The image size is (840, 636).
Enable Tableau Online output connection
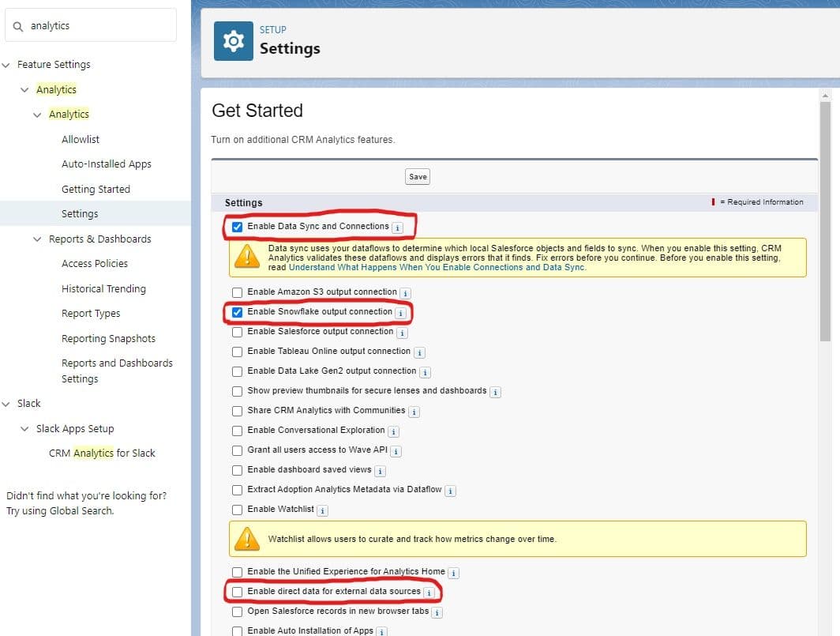237,352
